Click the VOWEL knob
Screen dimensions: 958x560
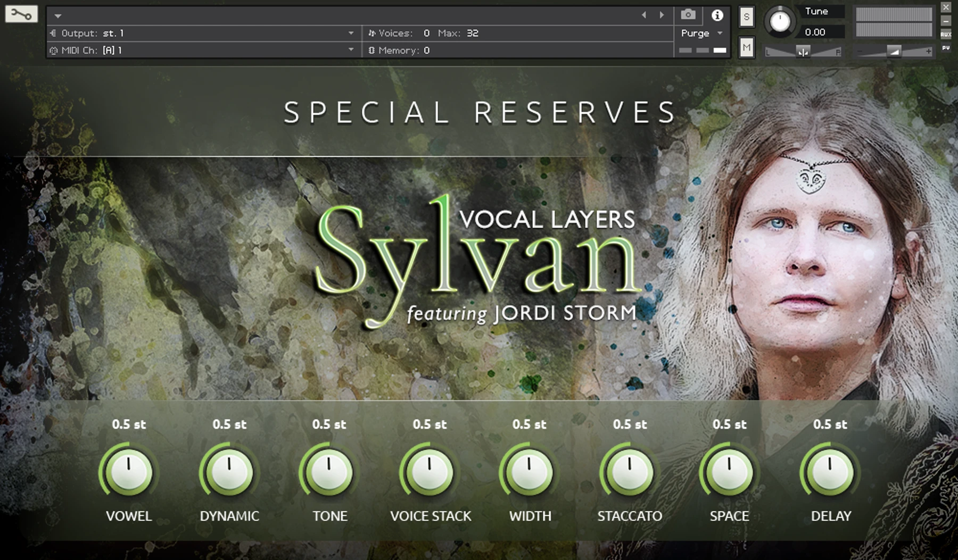click(x=129, y=471)
